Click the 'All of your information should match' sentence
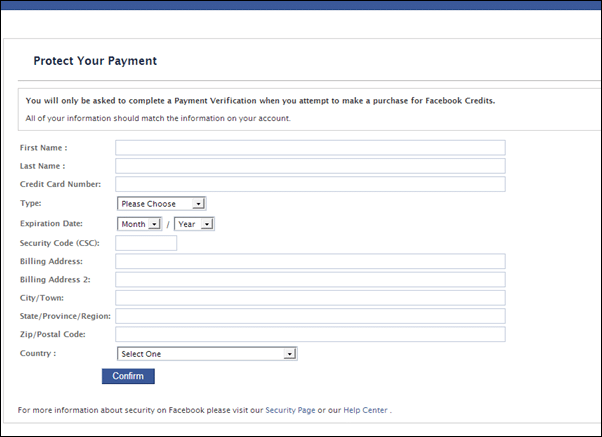602x437 pixels. [158, 118]
